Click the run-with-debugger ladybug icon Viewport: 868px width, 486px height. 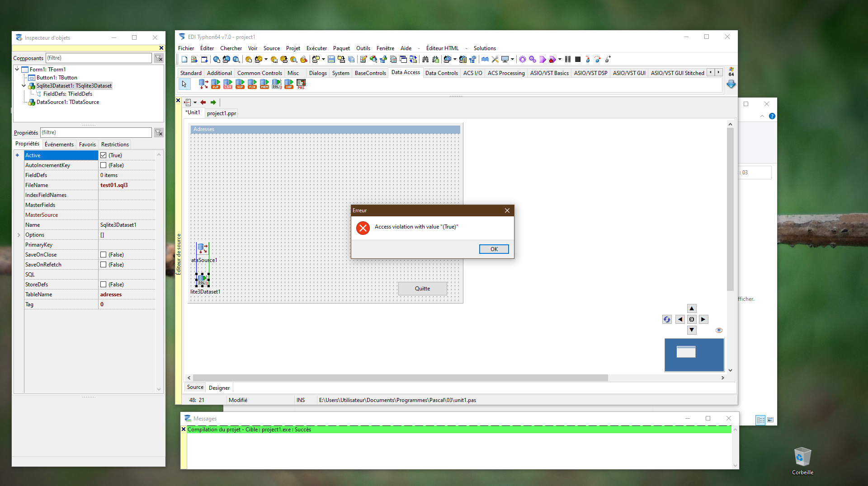(552, 59)
